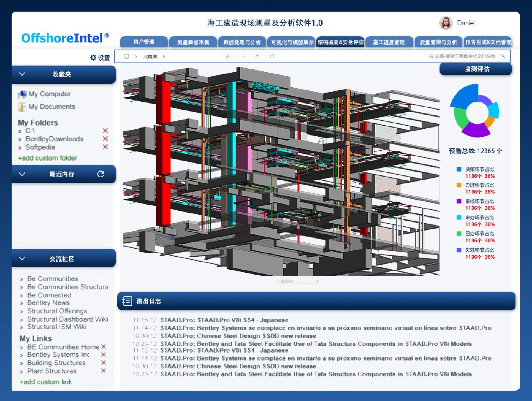The width and height of the screenshot is (532, 401).
Task: Open Be Connected link
Action: [x=49, y=295]
